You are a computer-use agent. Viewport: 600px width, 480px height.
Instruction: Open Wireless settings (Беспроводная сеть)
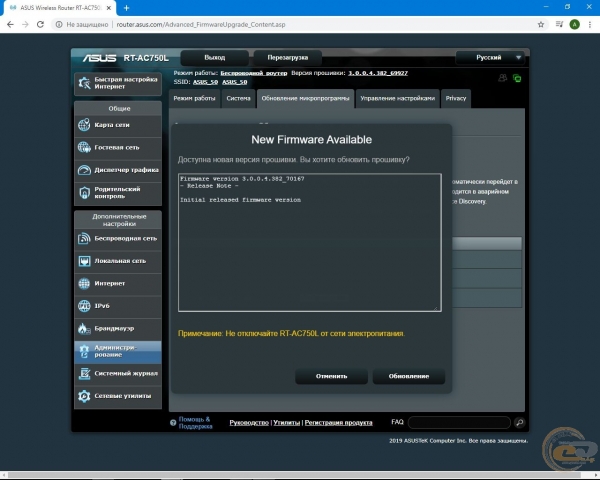[x=118, y=238]
